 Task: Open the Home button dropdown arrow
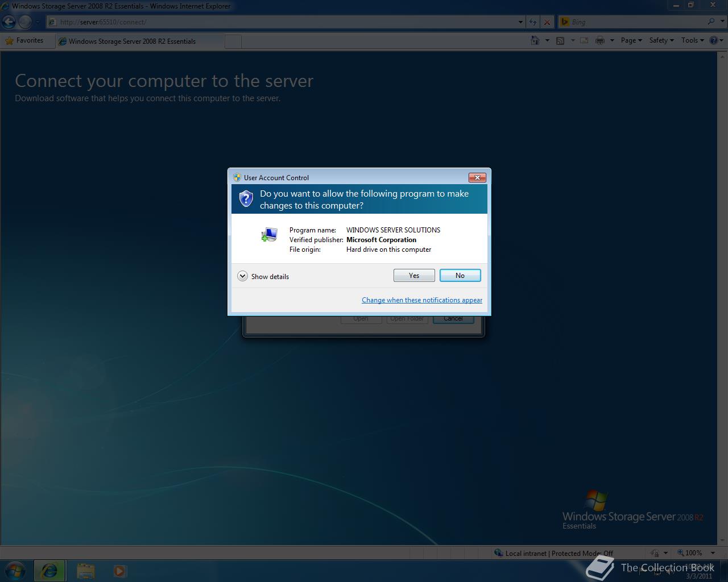click(x=547, y=40)
